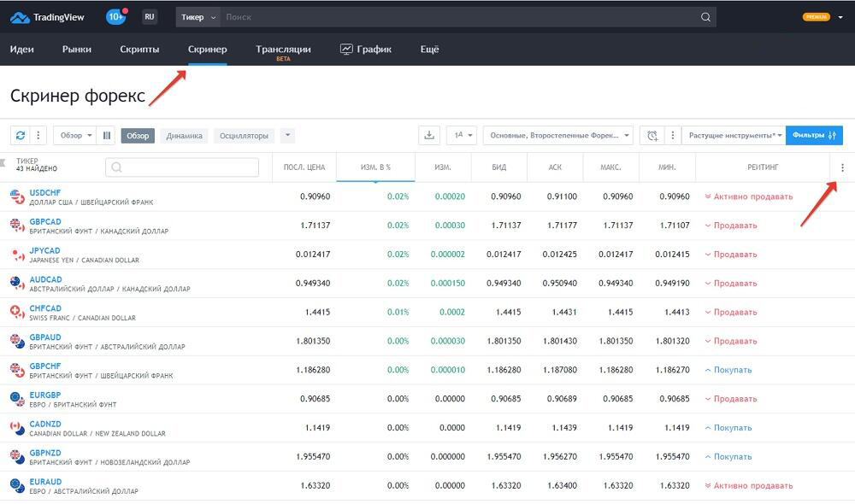Switch to the Осцилляторы tab
The image size is (855, 504).
(x=244, y=136)
